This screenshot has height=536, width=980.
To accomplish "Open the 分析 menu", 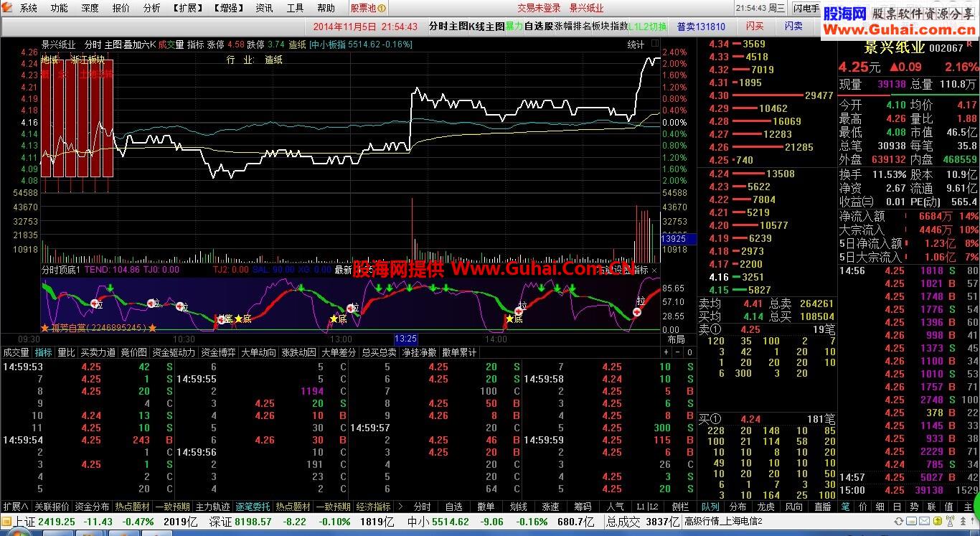I will point(151,8).
